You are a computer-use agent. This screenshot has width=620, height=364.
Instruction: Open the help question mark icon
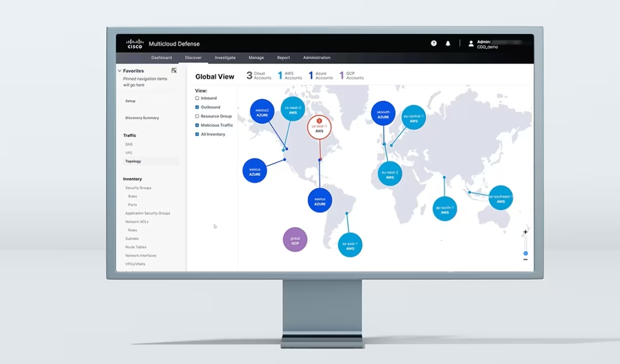(x=433, y=43)
